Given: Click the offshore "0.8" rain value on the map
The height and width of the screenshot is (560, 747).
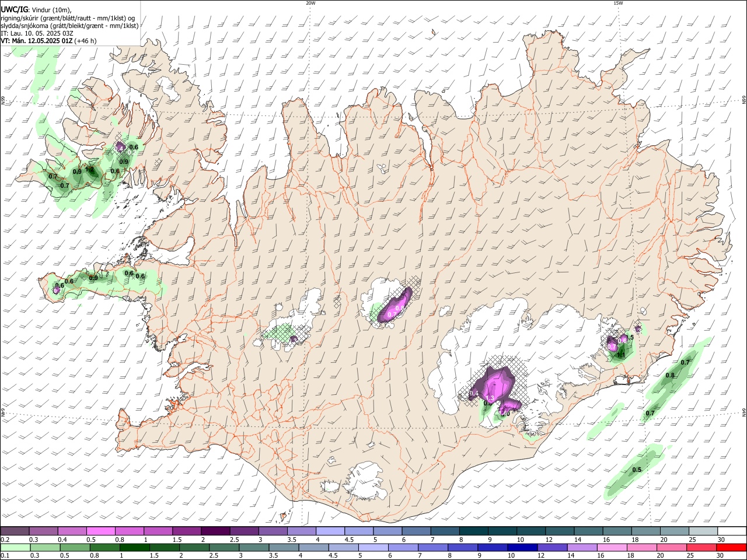Looking at the screenshot, I should (670, 375).
